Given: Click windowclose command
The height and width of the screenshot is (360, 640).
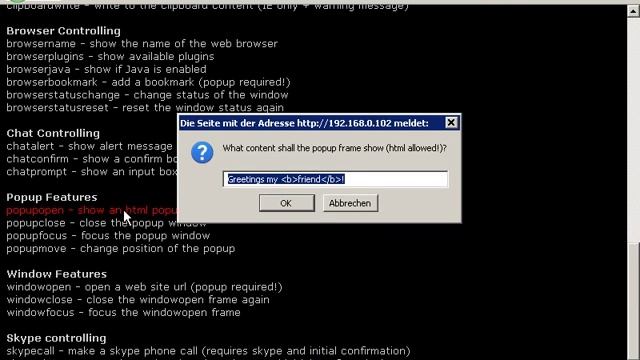Looking at the screenshot, I should point(138,300).
